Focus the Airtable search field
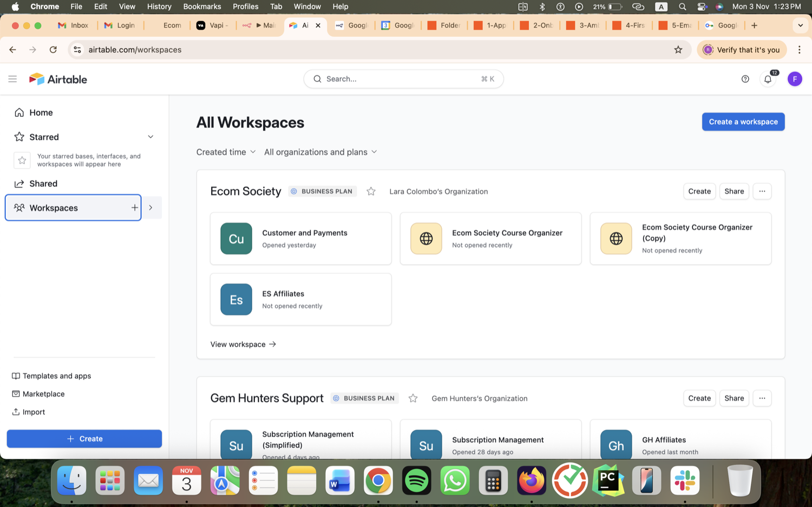The width and height of the screenshot is (812, 507). tap(403, 79)
